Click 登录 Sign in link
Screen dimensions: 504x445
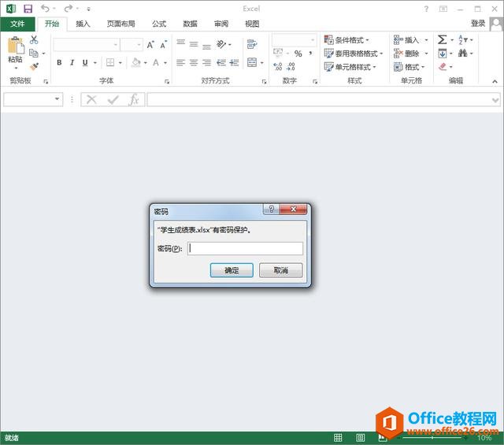point(478,24)
